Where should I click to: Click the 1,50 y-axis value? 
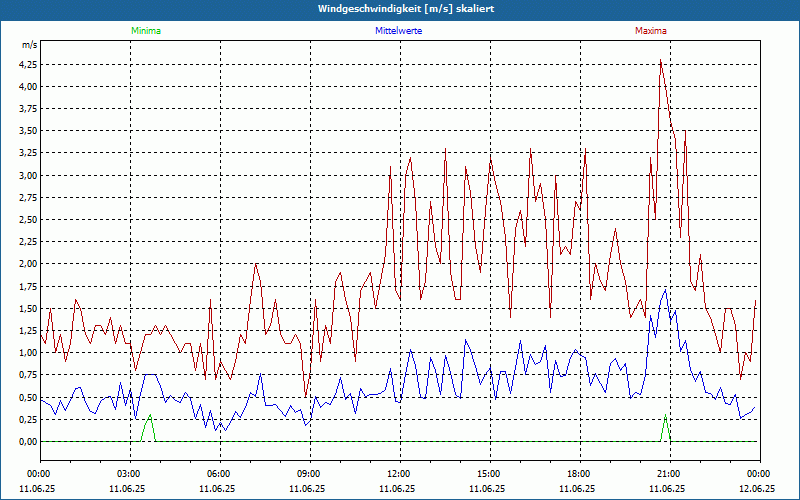tap(28, 309)
